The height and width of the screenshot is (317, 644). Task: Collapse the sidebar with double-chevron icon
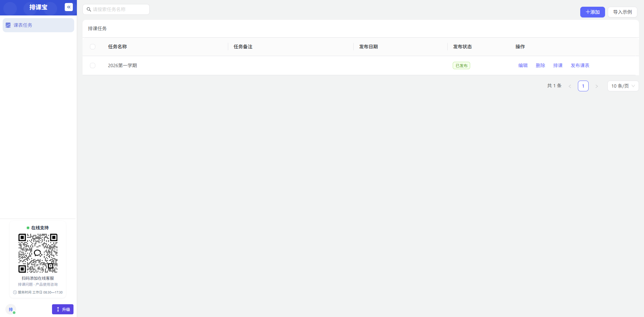click(x=69, y=7)
